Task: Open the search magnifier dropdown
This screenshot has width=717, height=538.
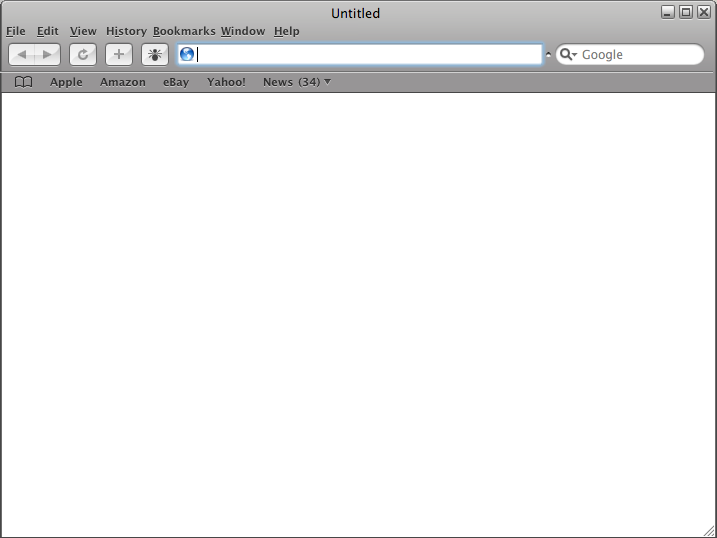Action: tap(568, 54)
